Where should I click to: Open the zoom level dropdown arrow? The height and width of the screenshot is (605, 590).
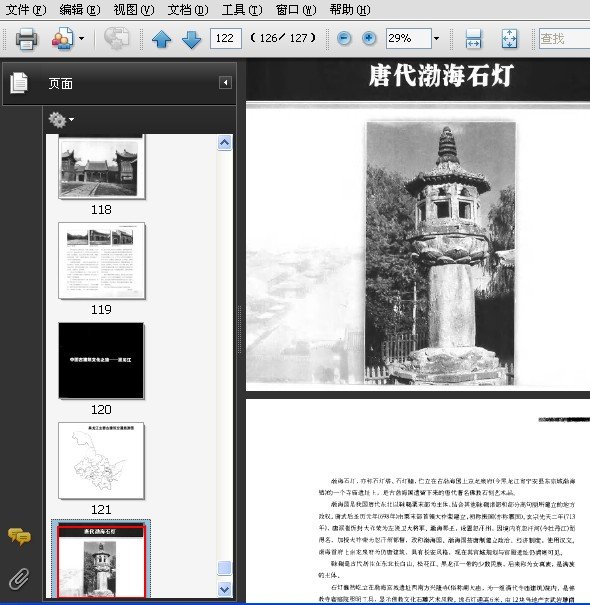[436, 38]
